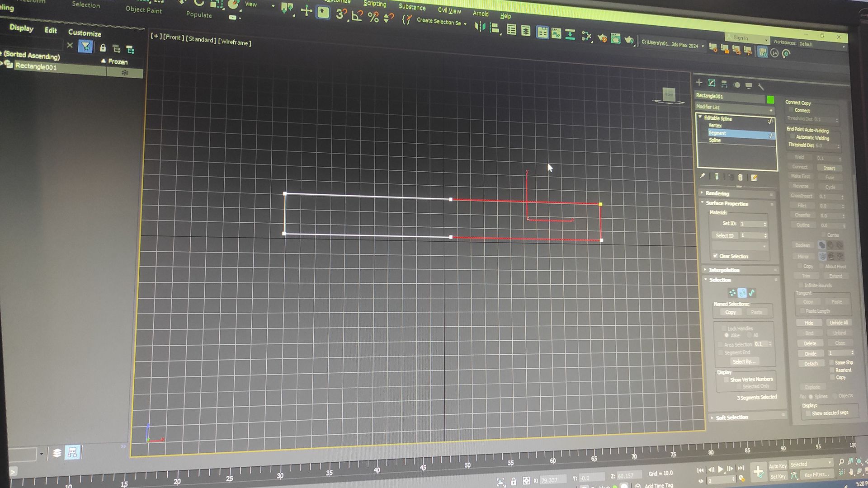Open the Civil View menu
This screenshot has height=488, width=868.
[x=449, y=10]
